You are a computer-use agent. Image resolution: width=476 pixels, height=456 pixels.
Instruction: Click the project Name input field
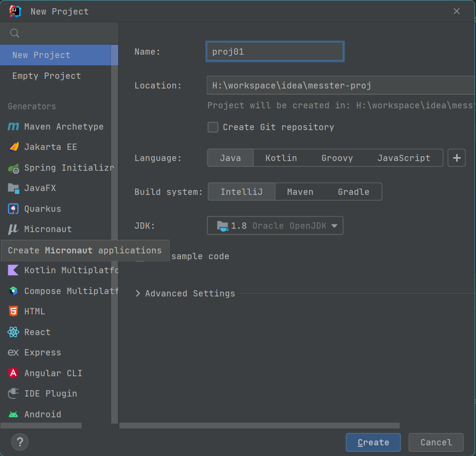click(274, 52)
